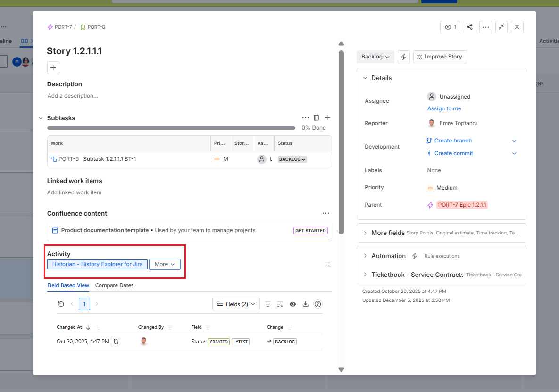Screen dimensions: 559x392
Task: Add a new subtask with the plus icon
Action: pos(327,117)
